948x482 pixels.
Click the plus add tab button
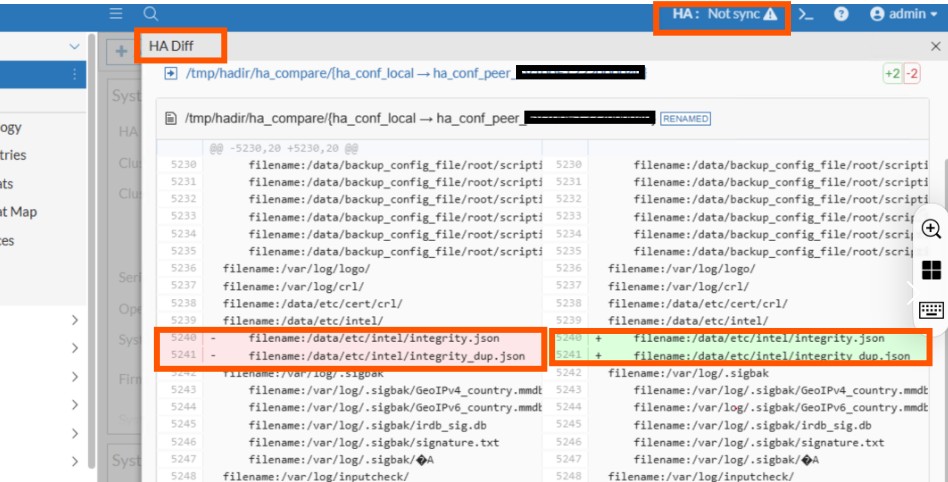tap(121, 51)
